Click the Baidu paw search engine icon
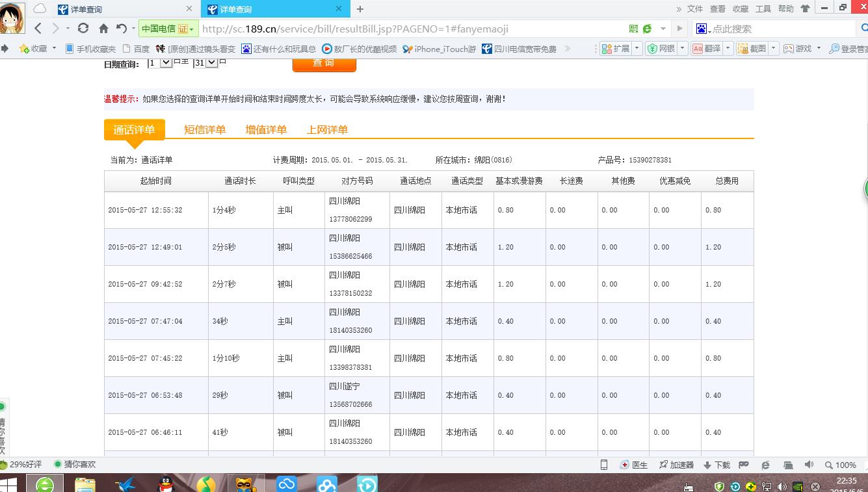Screen dimensions: 868x492 pos(702,29)
